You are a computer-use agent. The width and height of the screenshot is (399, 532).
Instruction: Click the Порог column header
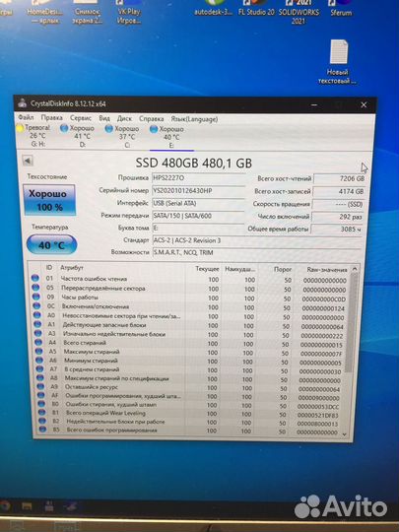[283, 269]
